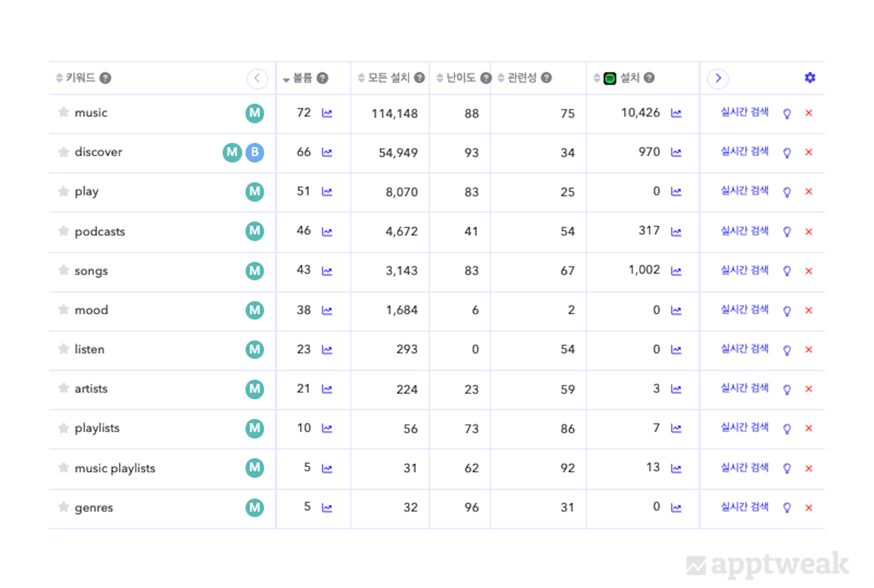Star the music keyword as favorite
The image size is (874, 588).
click(x=64, y=112)
